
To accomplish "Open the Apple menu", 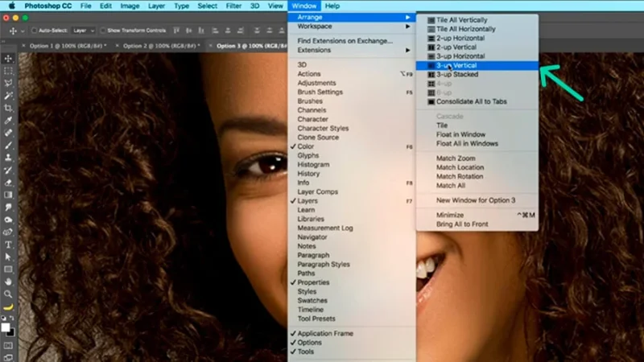I will pos(12,6).
